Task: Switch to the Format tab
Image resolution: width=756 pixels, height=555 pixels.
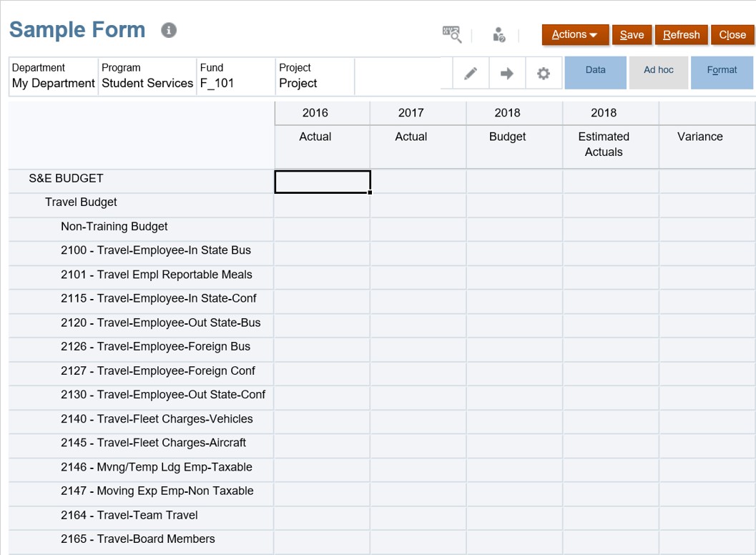Action: pos(722,73)
